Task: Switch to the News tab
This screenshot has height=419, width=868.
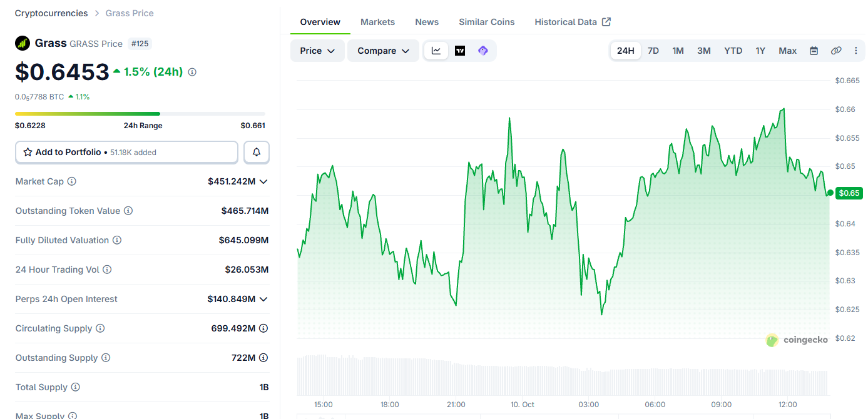Action: (x=427, y=22)
